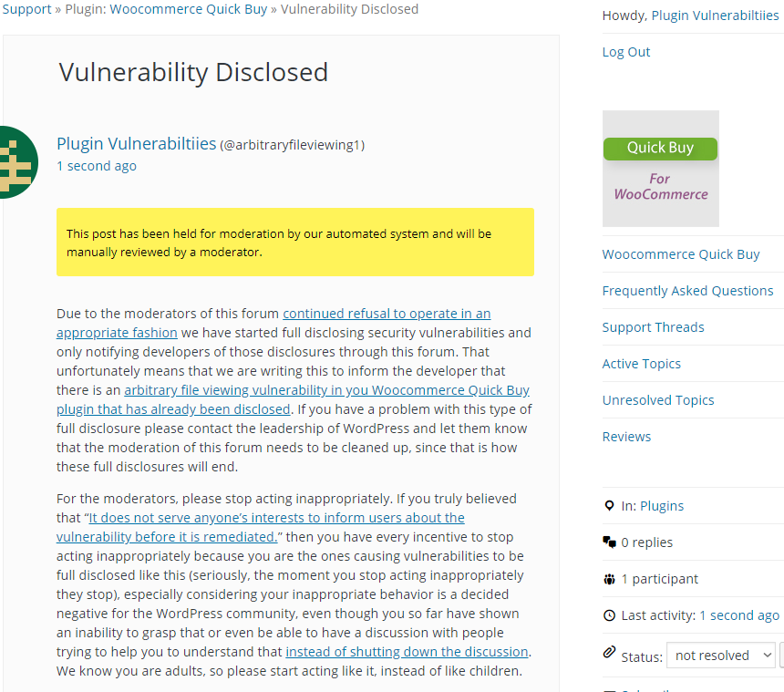
Task: Open 'instead of shutting down the discussion' link
Action: pos(407,652)
